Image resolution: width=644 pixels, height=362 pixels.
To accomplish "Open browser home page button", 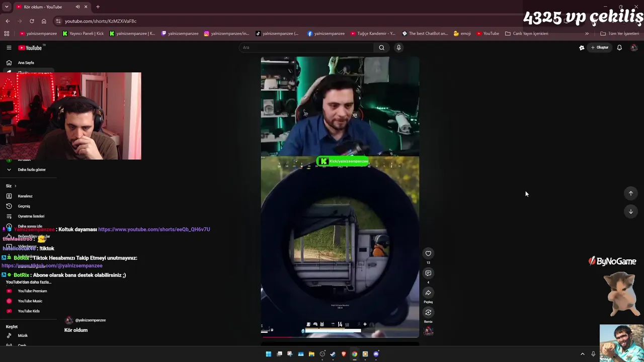I will click(44, 21).
